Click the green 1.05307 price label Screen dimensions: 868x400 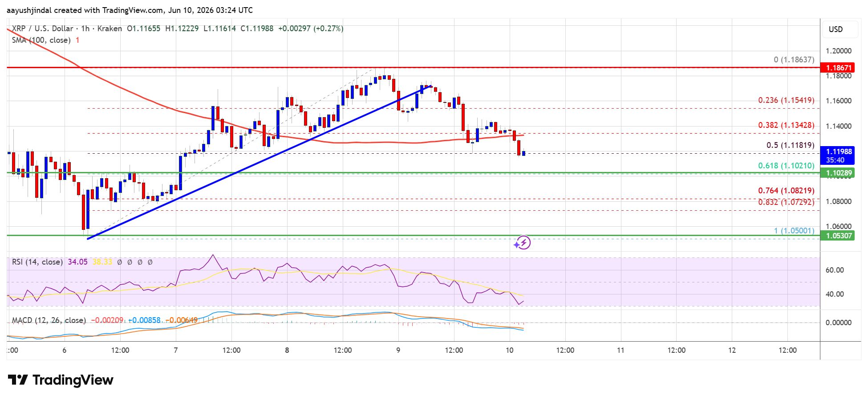point(839,236)
